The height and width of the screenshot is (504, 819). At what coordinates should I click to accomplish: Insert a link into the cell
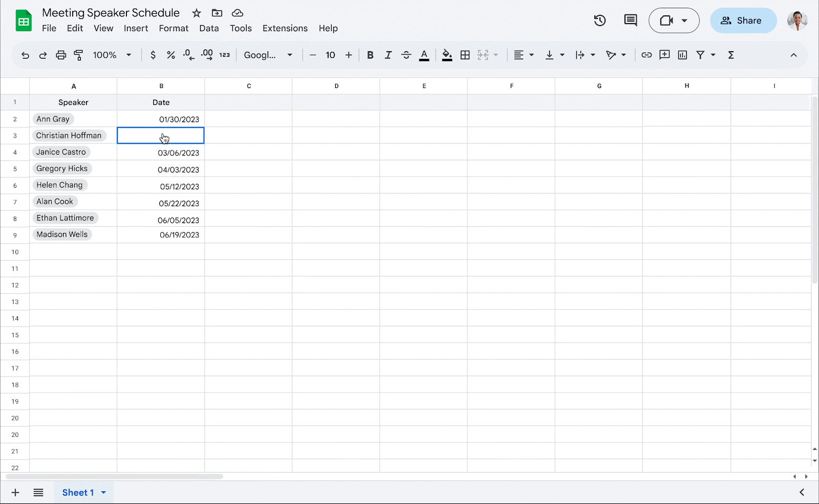click(x=646, y=55)
